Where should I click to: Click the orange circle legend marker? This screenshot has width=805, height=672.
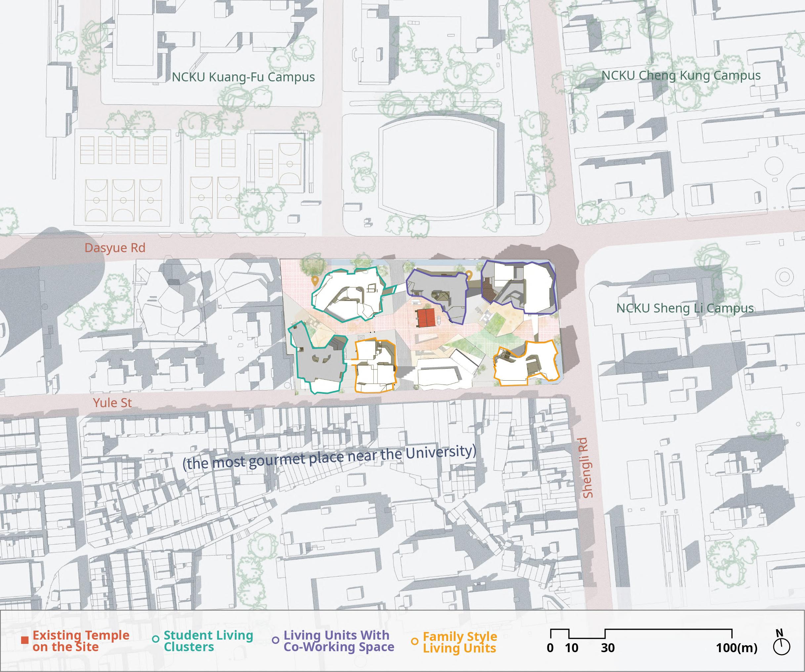click(414, 641)
